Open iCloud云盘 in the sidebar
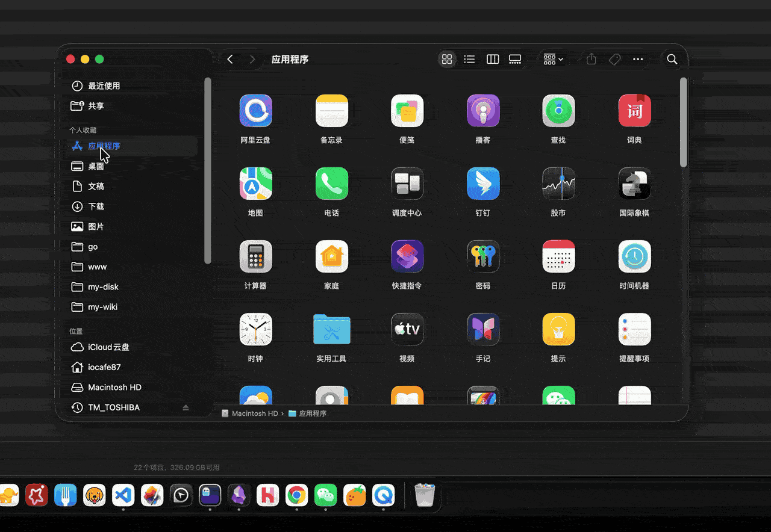 click(x=131, y=347)
